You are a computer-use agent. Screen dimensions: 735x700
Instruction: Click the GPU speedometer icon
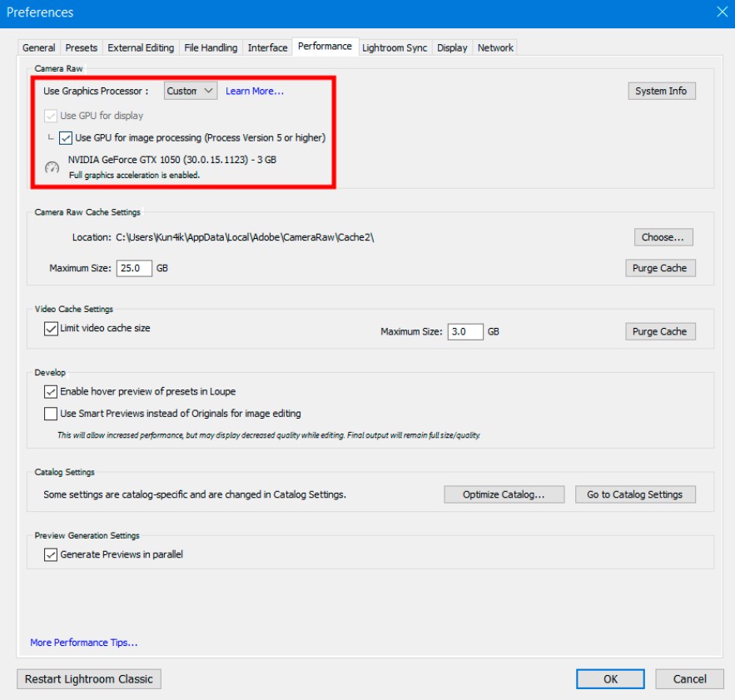[x=52, y=167]
